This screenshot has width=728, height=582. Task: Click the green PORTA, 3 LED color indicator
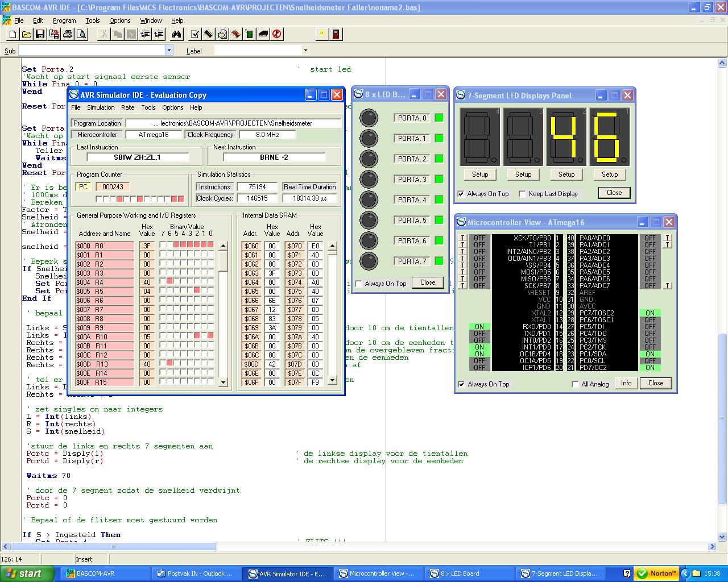439,179
